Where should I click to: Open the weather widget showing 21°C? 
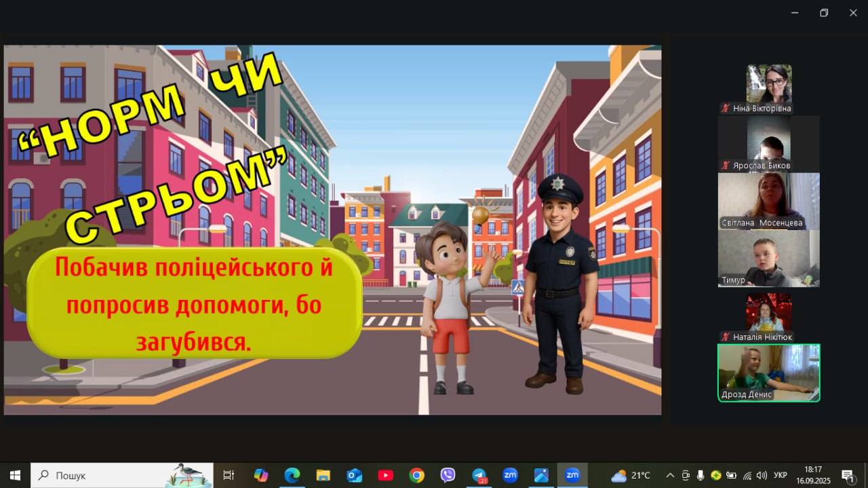[x=630, y=475]
